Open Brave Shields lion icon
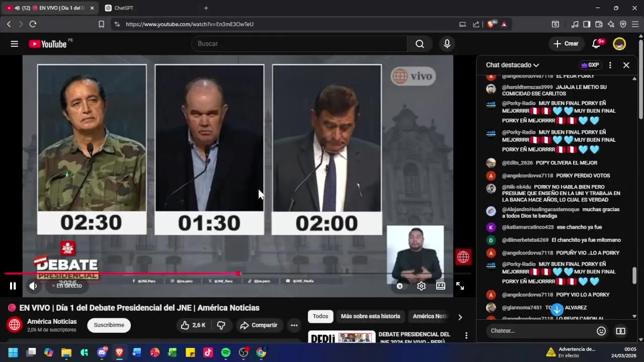 point(491,24)
